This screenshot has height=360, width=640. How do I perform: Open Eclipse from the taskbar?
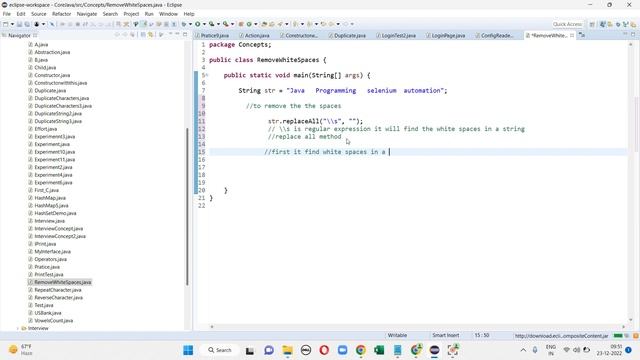(434, 350)
